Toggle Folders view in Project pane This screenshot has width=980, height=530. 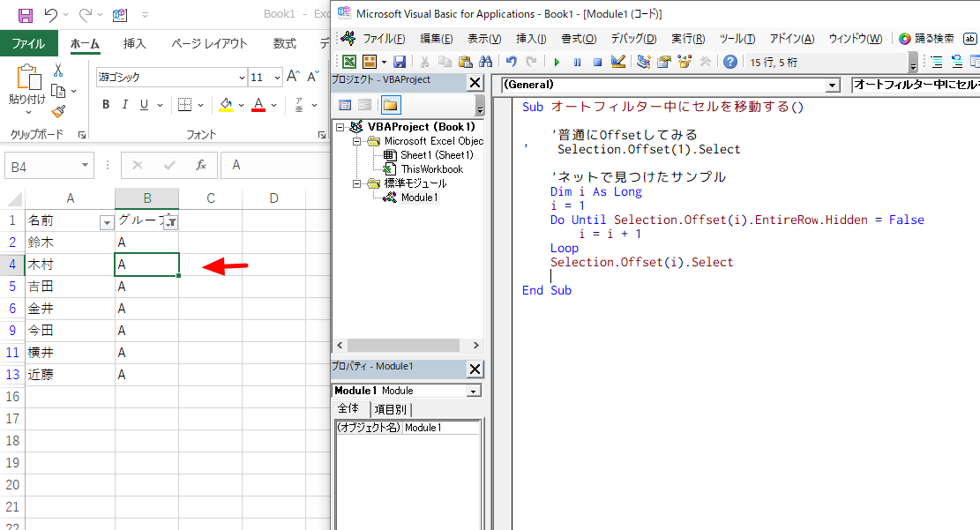click(x=391, y=105)
